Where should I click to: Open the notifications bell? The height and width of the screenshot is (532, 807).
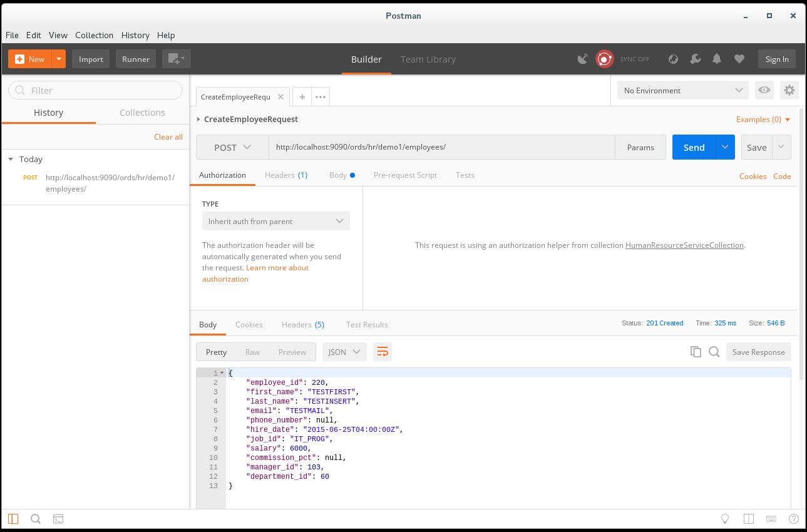point(717,59)
